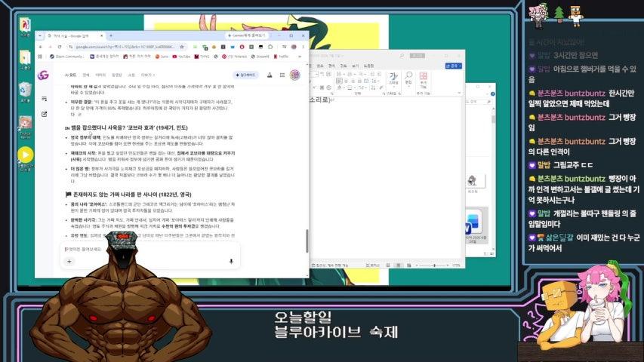Open Chrome extensions puzzle icon
This screenshot has height=362, width=644.
[x=270, y=47]
